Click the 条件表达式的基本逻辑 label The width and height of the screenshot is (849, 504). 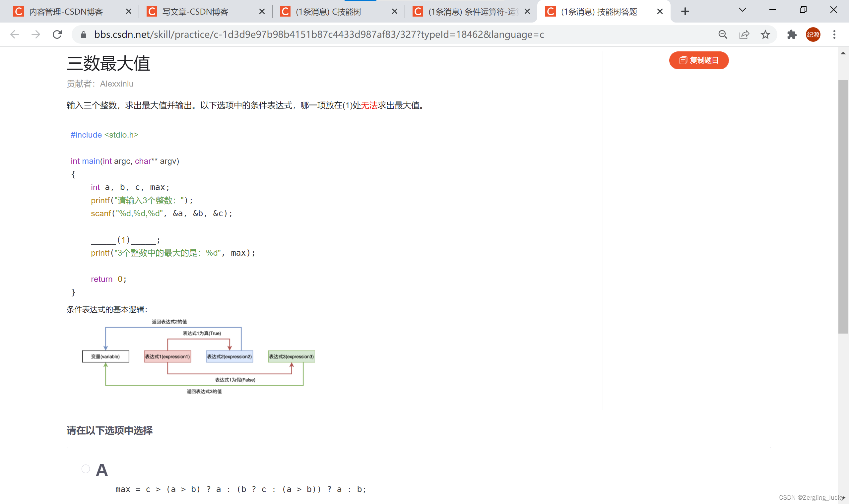(x=107, y=309)
